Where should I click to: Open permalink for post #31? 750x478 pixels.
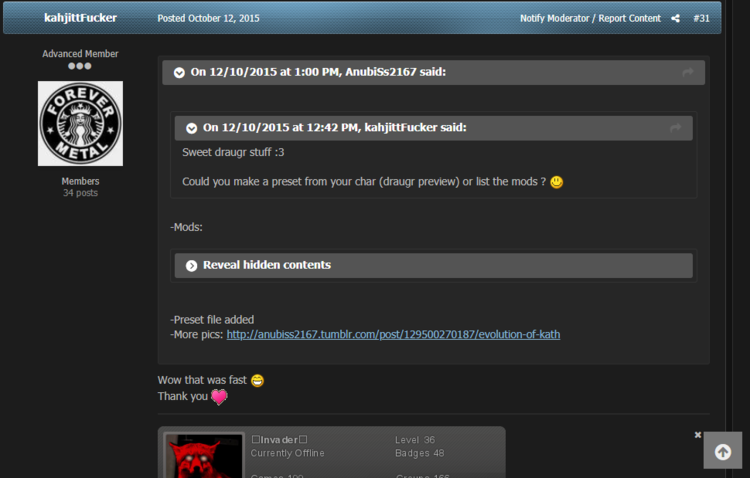pyautogui.click(x=701, y=18)
